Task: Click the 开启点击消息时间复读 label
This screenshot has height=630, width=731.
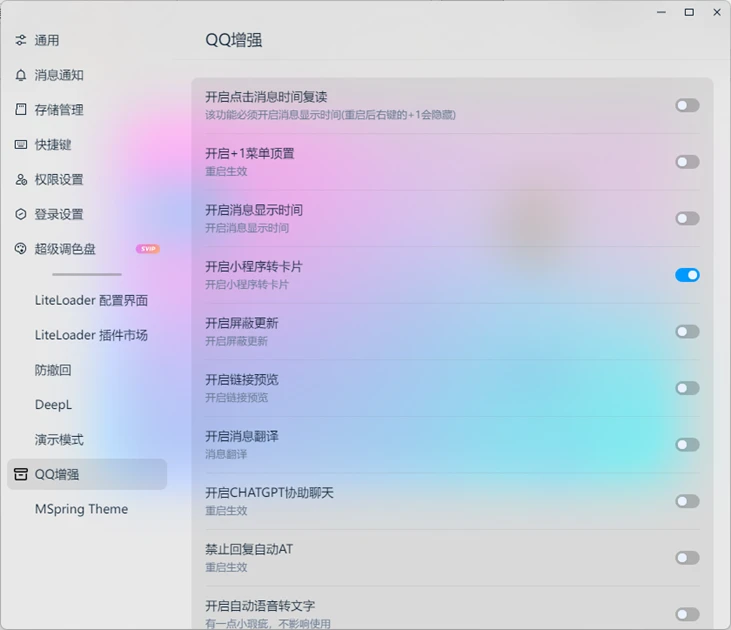Action: [266, 97]
